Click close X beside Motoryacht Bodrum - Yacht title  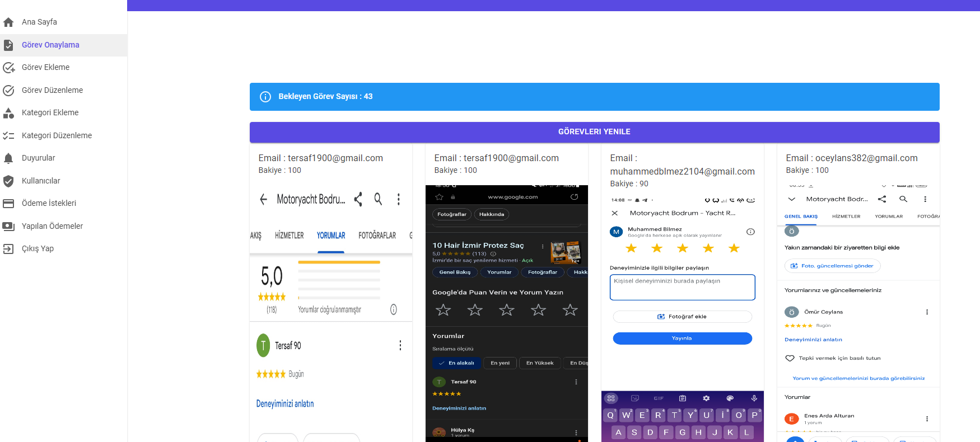(x=615, y=213)
